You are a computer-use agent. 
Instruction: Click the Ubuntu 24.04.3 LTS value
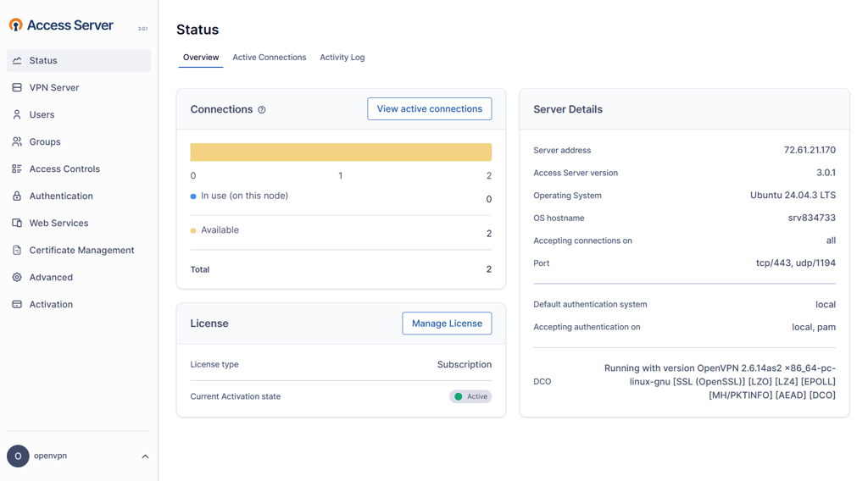coord(793,195)
